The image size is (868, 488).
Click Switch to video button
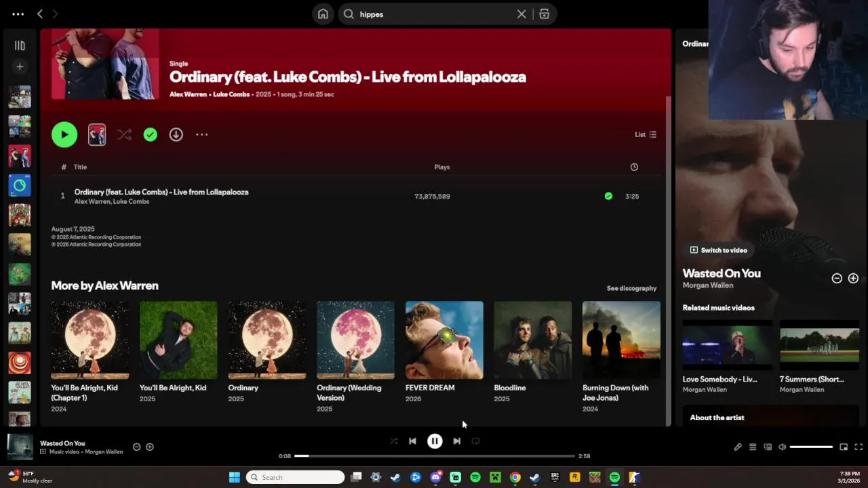(x=718, y=250)
